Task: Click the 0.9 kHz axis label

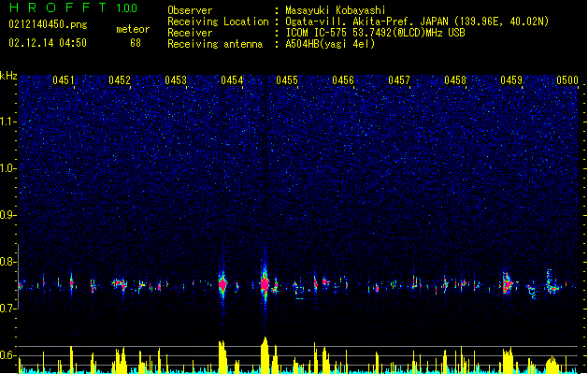Action: coord(7,215)
